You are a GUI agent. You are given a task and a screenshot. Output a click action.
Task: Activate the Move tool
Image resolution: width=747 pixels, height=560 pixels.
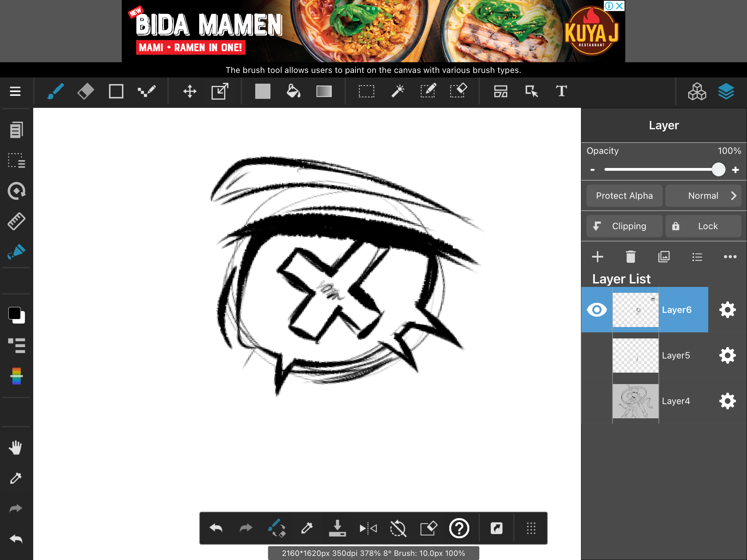pos(190,92)
